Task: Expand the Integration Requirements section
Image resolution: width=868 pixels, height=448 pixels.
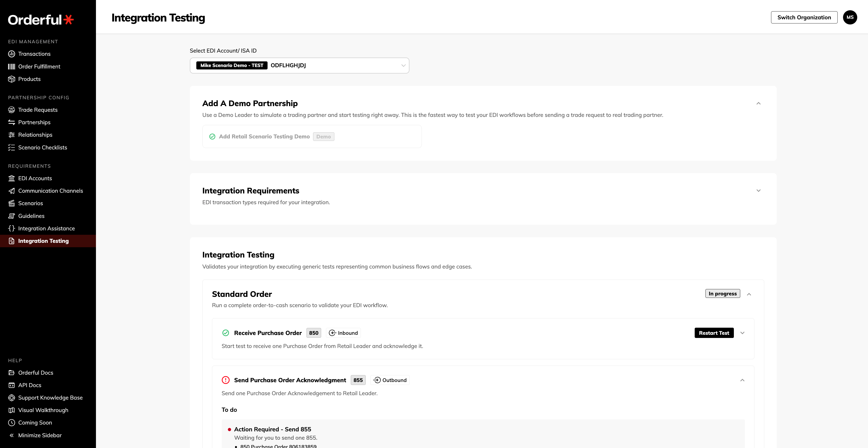Action: click(759, 190)
